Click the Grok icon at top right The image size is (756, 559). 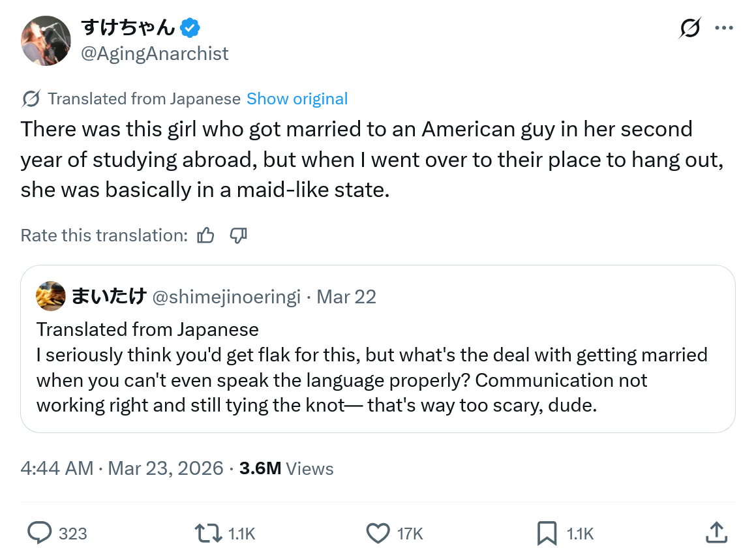689,28
